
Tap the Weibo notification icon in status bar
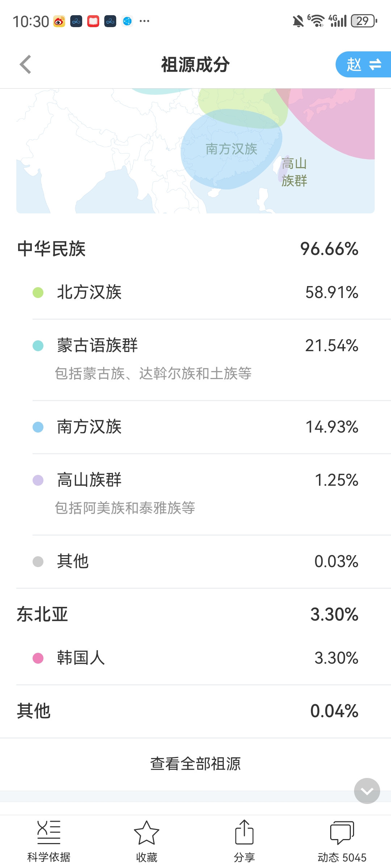(59, 21)
